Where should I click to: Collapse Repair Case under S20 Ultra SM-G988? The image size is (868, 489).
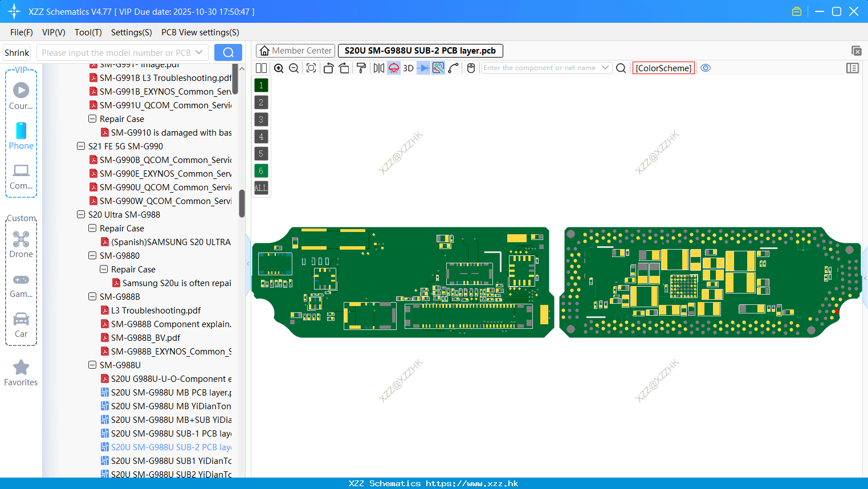[x=92, y=229]
